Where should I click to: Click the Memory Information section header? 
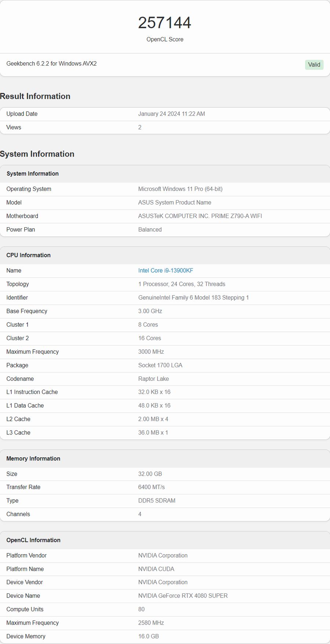click(x=33, y=459)
